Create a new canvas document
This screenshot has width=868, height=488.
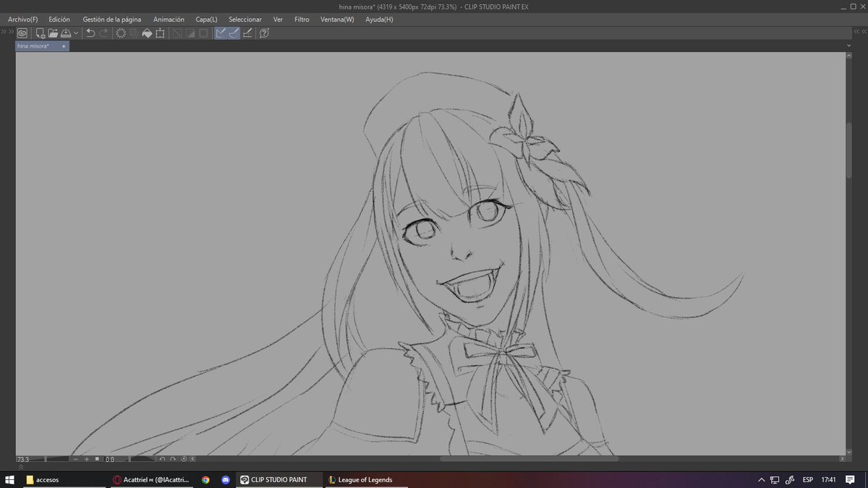(41, 33)
